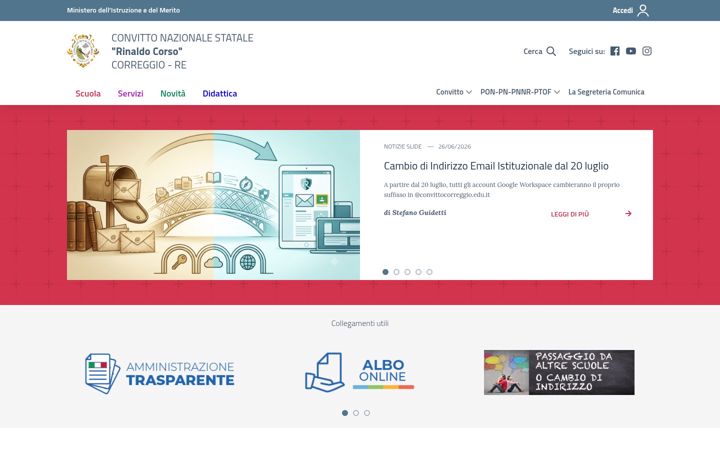Open La Segreteria Comunica link
720x450 pixels.
tap(606, 92)
